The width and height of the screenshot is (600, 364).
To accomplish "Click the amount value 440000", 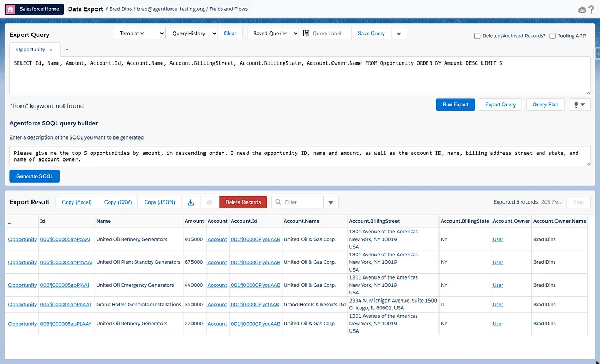I will (194, 285).
